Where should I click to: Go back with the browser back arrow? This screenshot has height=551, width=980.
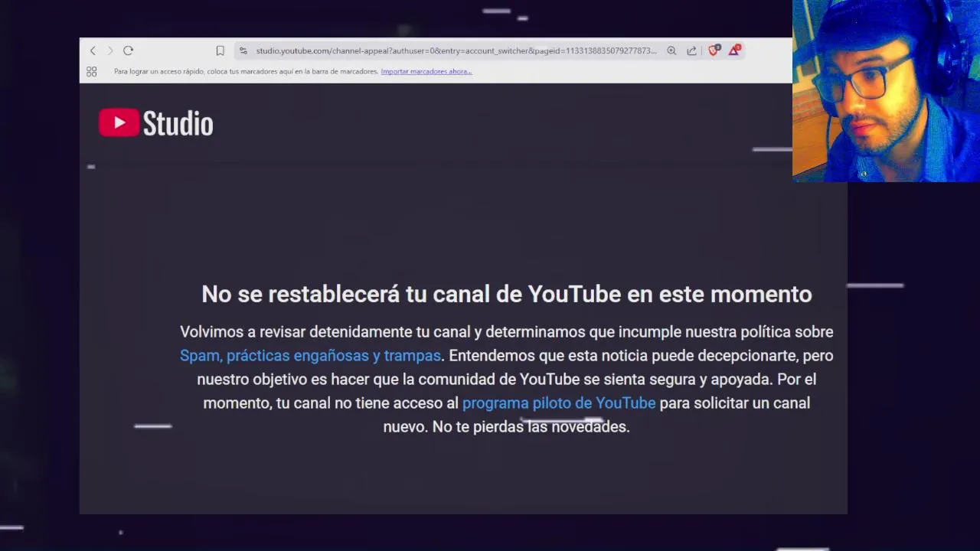click(x=93, y=51)
